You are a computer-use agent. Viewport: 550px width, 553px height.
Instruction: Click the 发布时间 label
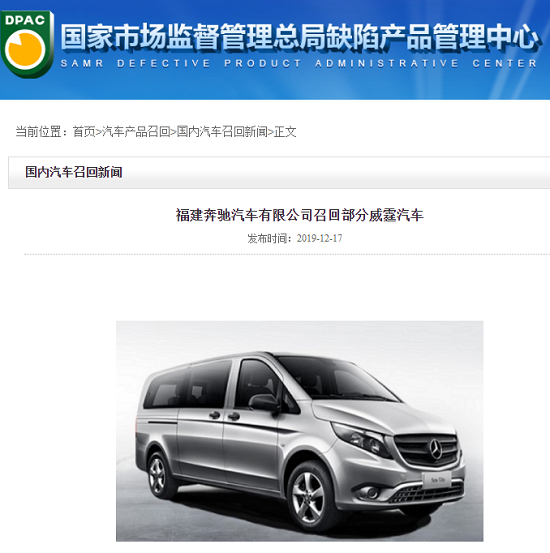tap(268, 238)
